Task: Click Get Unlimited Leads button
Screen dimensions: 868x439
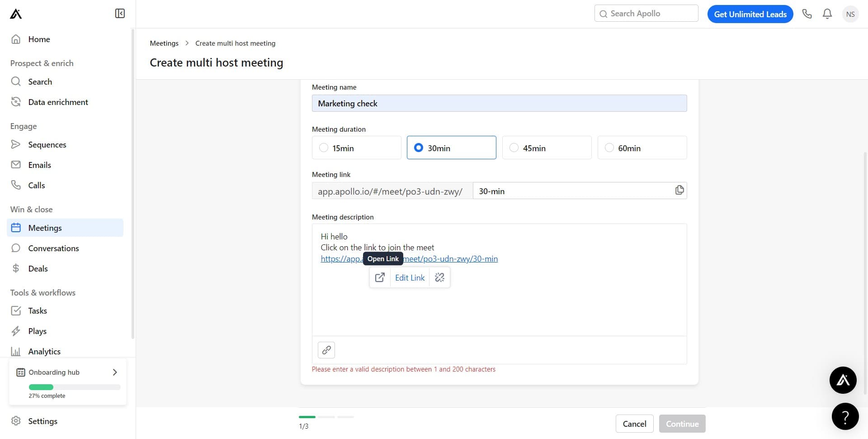Action: coord(750,14)
